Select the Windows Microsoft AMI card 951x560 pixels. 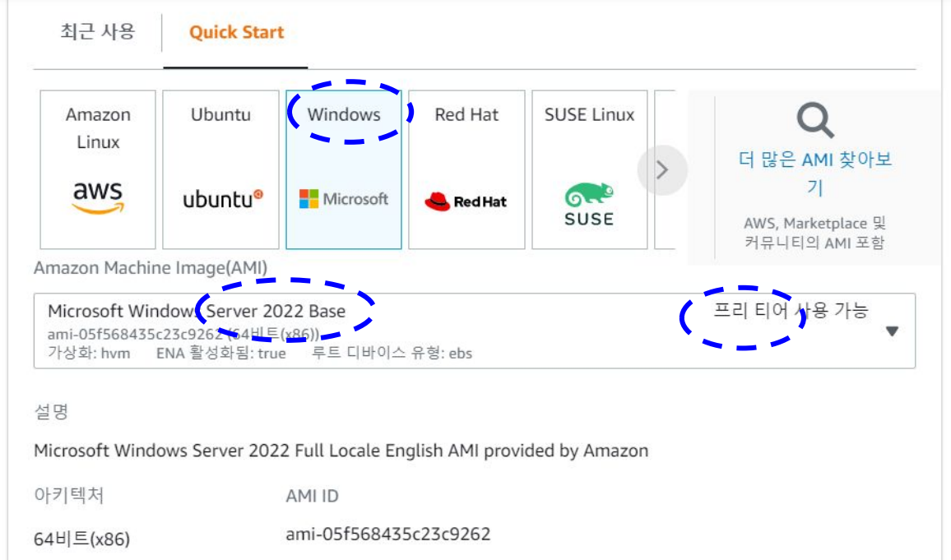click(344, 169)
